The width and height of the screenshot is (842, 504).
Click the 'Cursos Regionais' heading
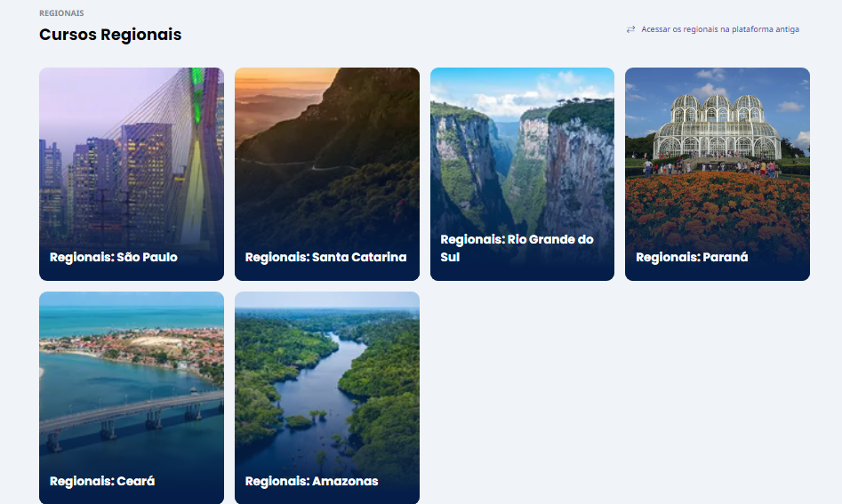[110, 35]
